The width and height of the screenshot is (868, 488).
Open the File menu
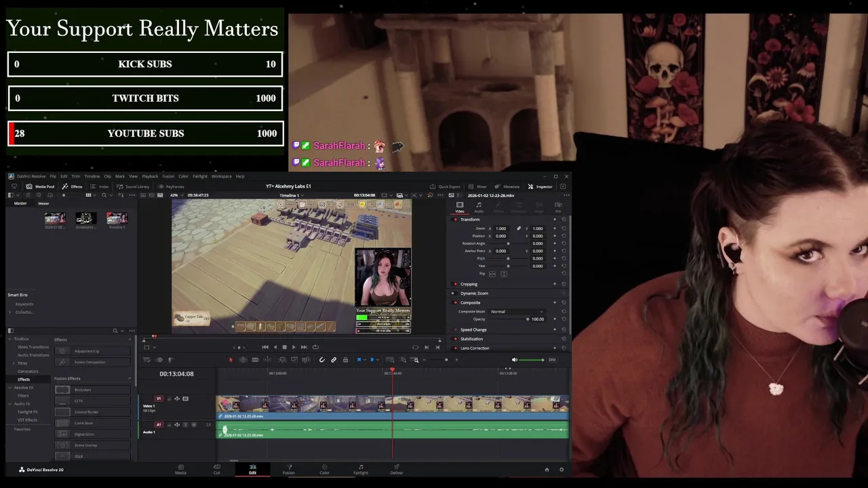click(53, 176)
